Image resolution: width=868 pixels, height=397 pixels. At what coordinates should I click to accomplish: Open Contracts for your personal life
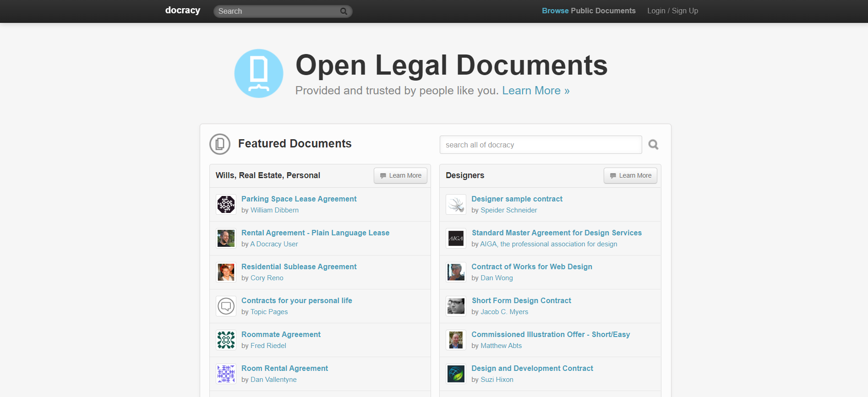click(x=296, y=300)
